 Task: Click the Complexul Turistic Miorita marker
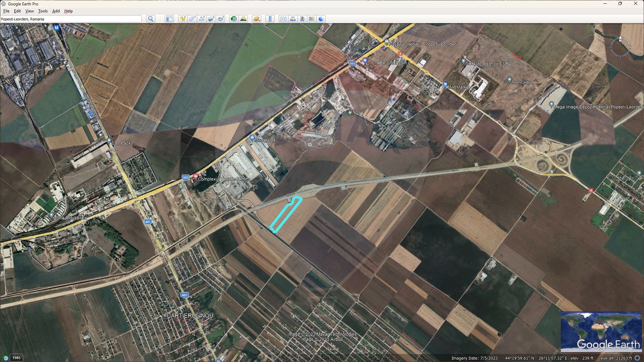[196, 177]
